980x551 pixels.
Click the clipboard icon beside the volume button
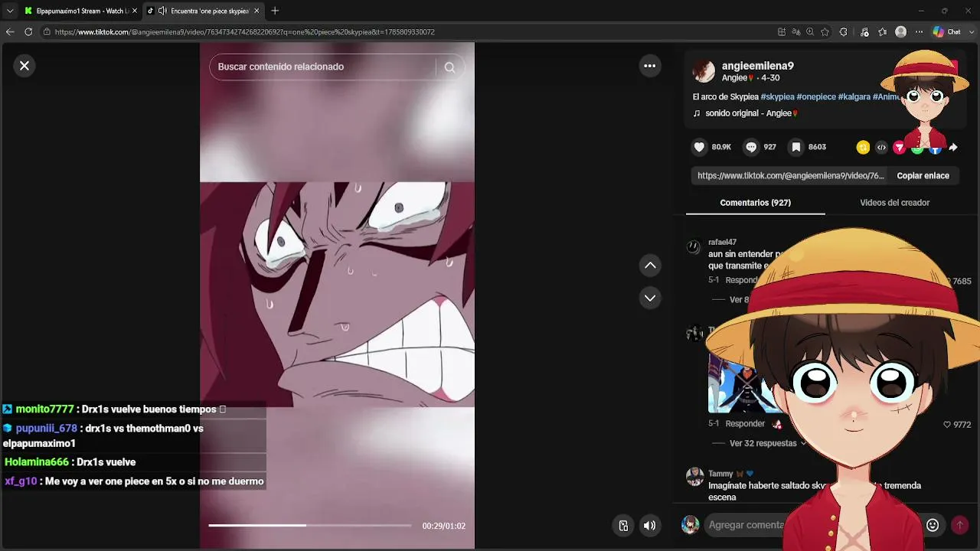623,526
